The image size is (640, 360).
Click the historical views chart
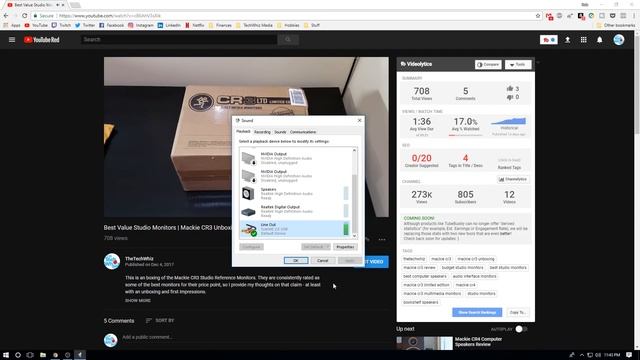[x=509, y=121]
